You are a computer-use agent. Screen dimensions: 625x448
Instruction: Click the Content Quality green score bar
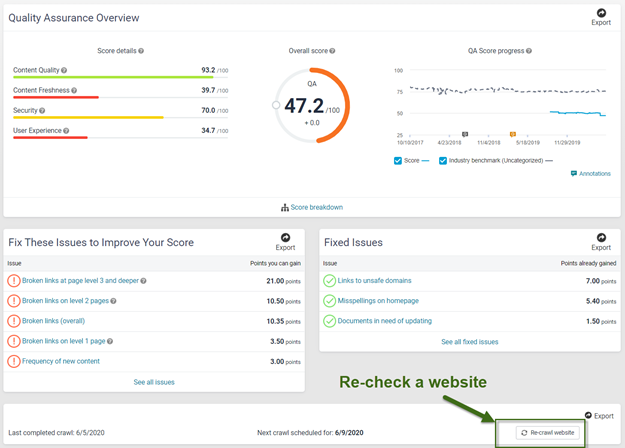coord(113,77)
